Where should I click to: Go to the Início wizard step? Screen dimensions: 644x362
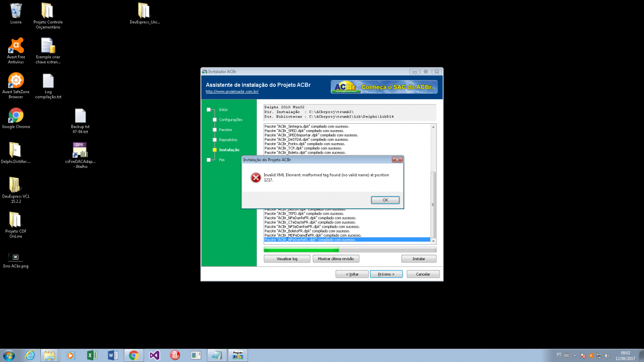(x=223, y=110)
